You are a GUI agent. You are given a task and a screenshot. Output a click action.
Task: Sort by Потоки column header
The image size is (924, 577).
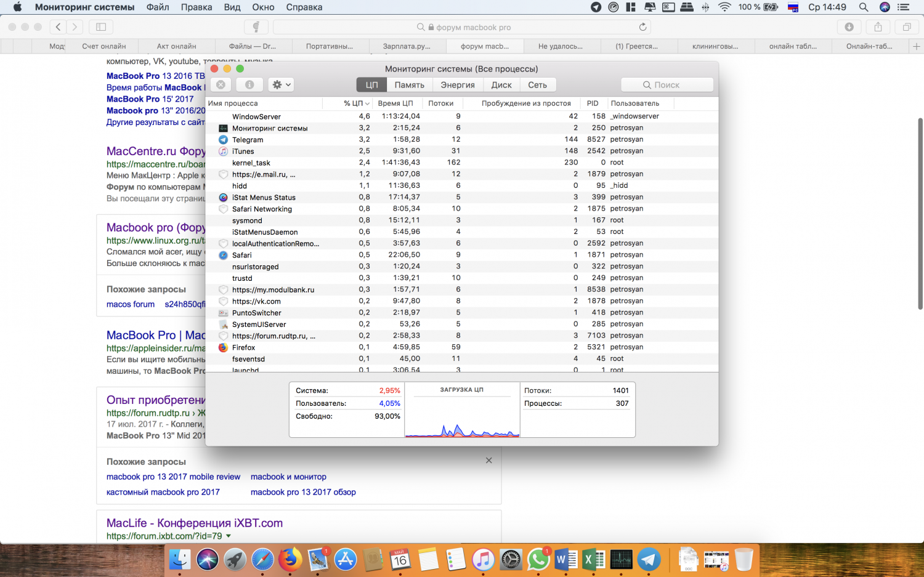pyautogui.click(x=441, y=103)
